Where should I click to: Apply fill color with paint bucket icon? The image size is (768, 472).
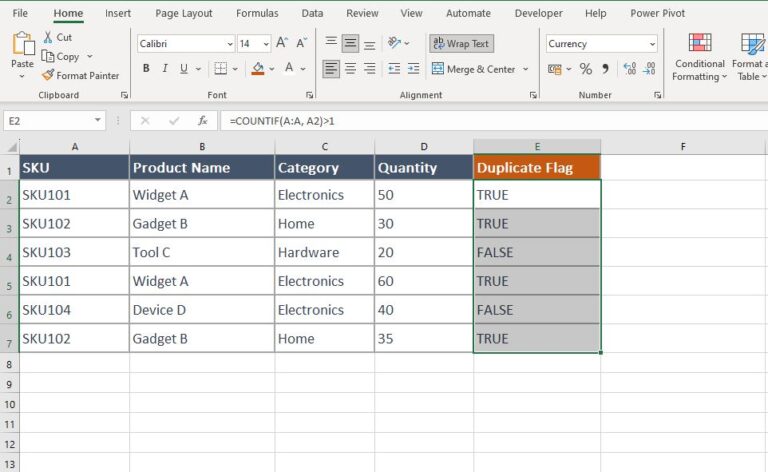click(258, 69)
